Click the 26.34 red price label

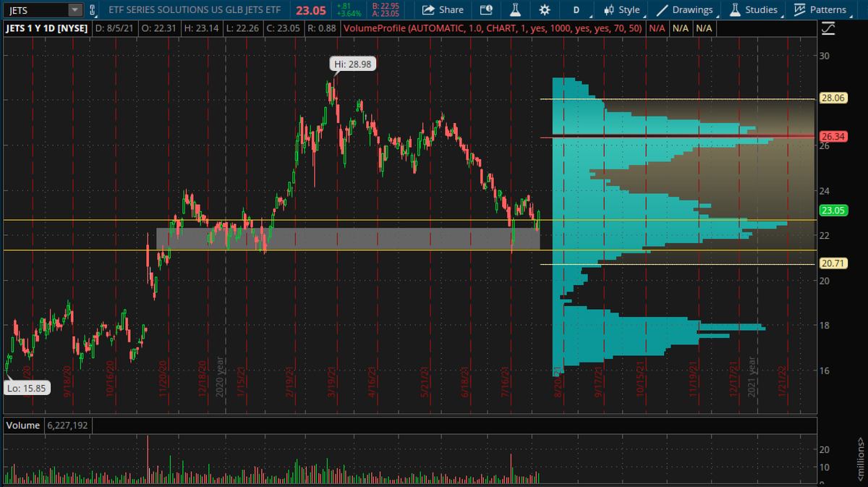point(833,136)
